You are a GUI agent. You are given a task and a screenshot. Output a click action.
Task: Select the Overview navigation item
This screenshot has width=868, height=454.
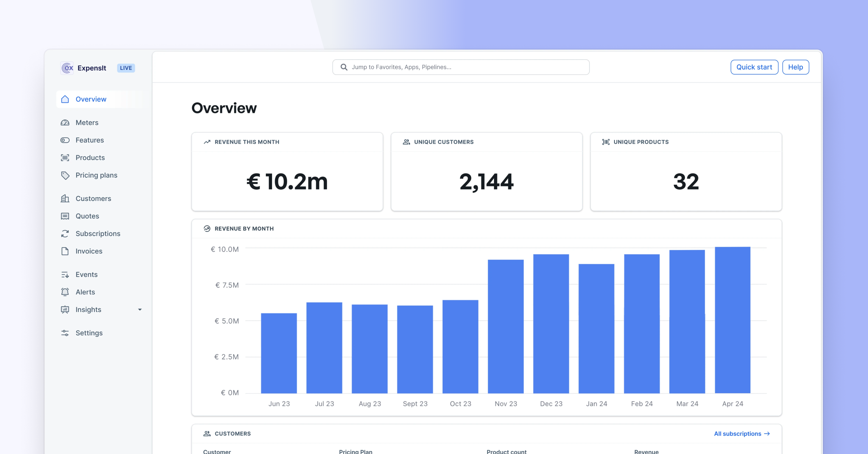coord(91,99)
